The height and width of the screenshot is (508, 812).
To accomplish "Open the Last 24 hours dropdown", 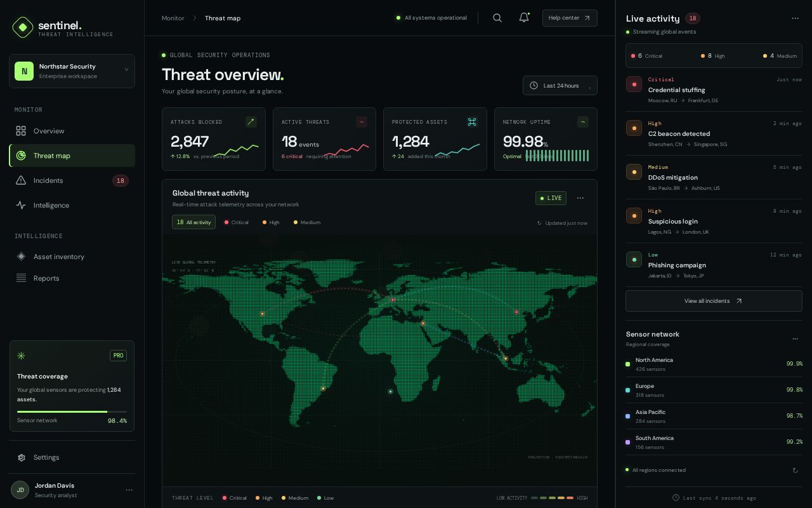I will point(560,86).
